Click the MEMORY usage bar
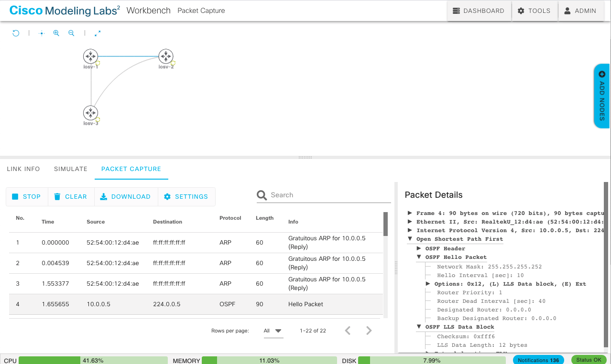Image resolution: width=611 pixels, height=364 pixels. pyautogui.click(x=269, y=360)
